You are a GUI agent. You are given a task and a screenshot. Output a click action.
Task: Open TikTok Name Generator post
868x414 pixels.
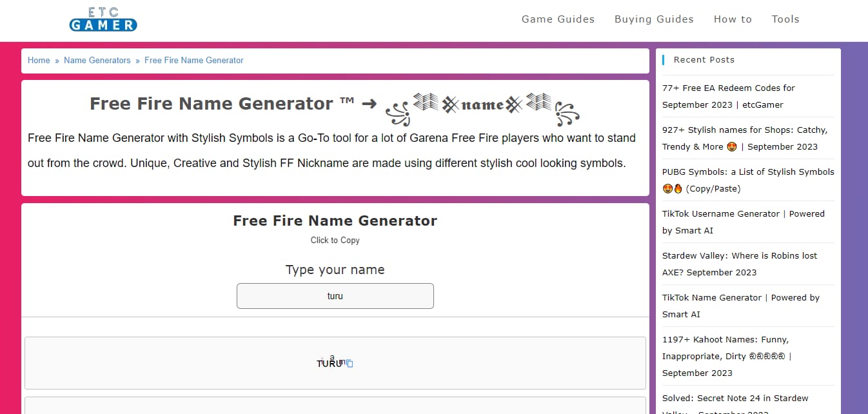click(x=741, y=306)
